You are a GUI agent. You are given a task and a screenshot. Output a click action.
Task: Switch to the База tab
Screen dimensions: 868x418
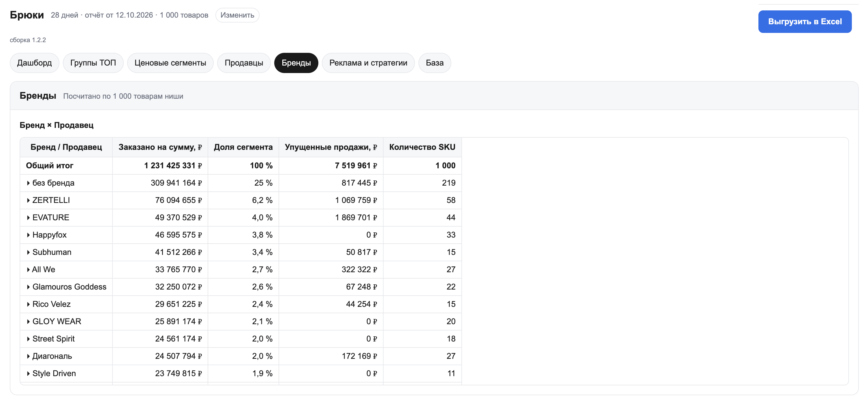pos(435,63)
